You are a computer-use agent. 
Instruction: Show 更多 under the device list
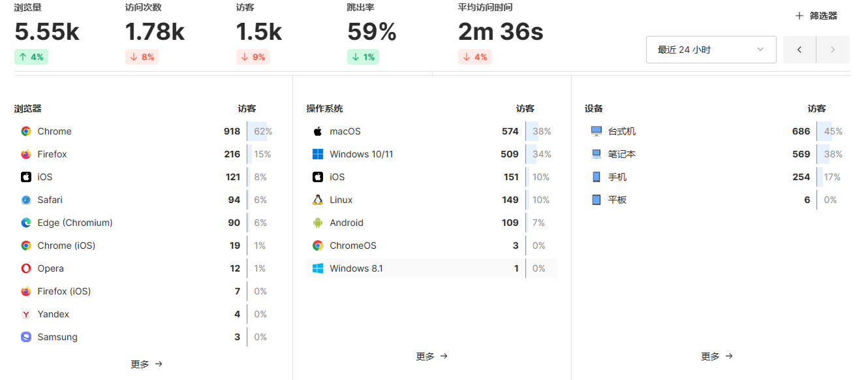[717, 356]
